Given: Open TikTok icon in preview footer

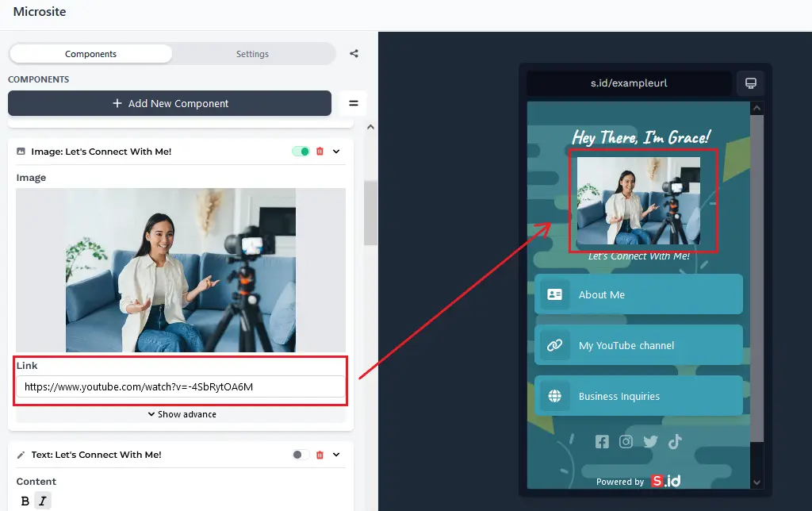Looking at the screenshot, I should (675, 442).
